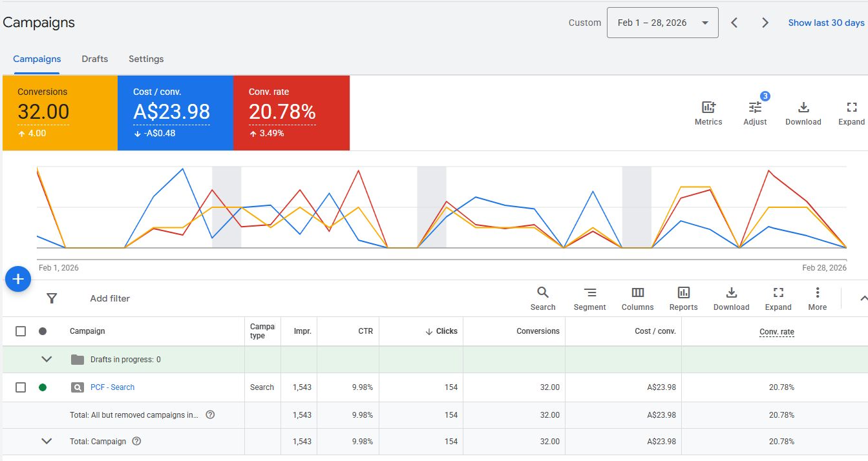This screenshot has width=868, height=461.
Task: Click the Reports icon in table toolbar
Action: [x=683, y=293]
